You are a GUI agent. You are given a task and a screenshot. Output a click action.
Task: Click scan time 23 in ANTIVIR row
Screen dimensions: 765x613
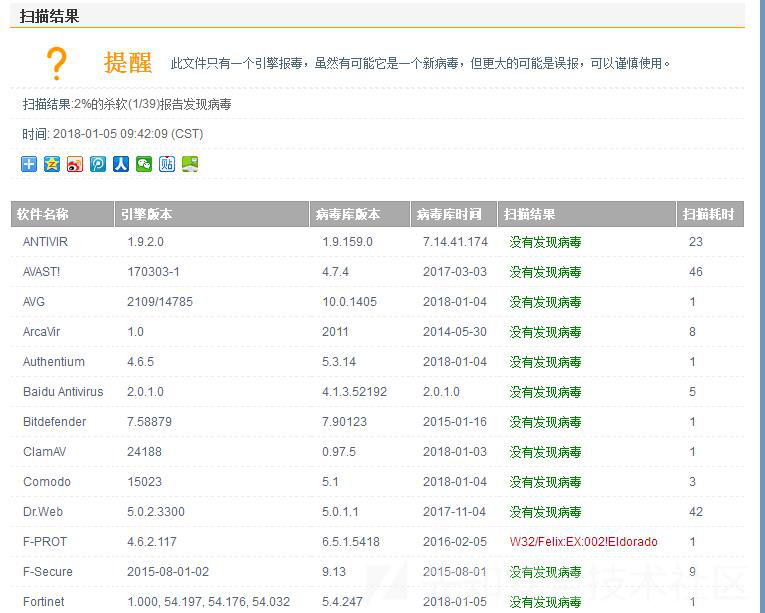click(x=696, y=242)
